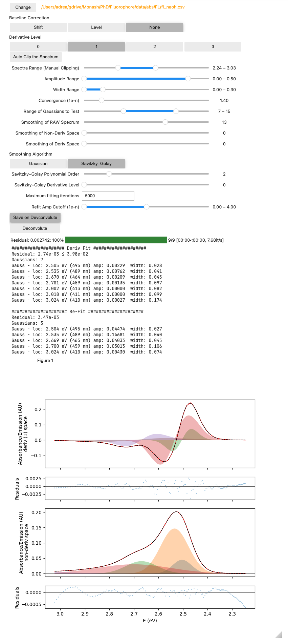Set derivative level to 1
This screenshot has height=644, width=288.
click(96, 47)
